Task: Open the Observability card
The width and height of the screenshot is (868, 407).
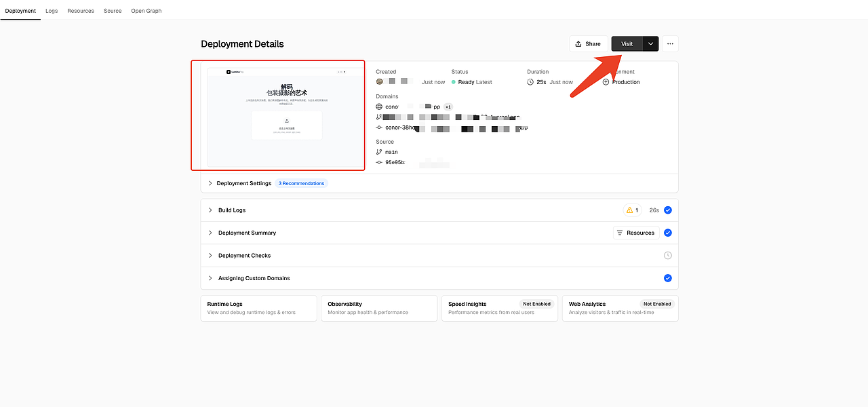Action: pyautogui.click(x=379, y=308)
